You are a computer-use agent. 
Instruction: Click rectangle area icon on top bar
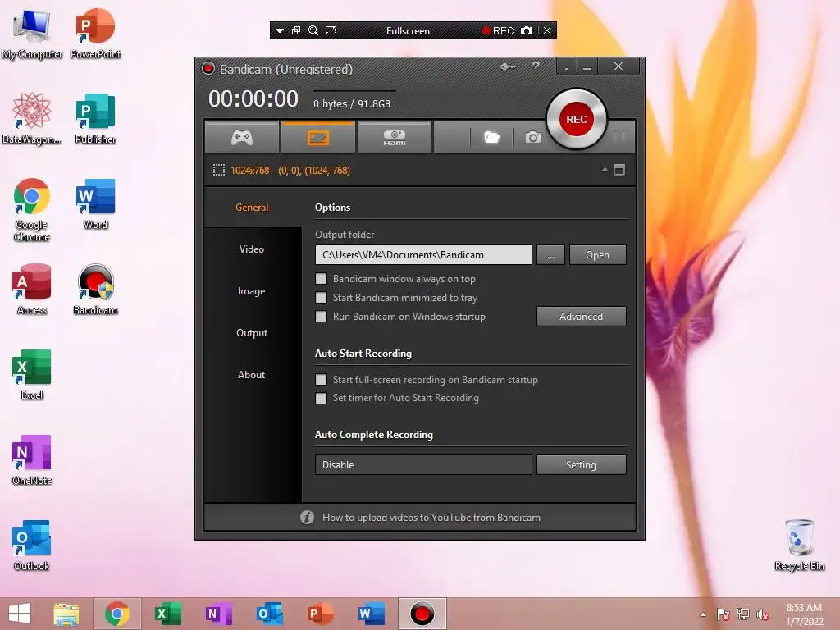point(331,30)
